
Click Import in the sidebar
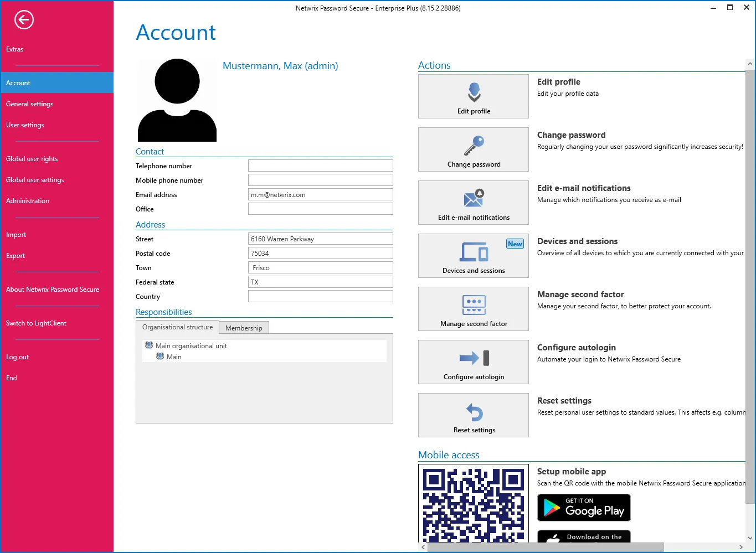[x=57, y=235]
